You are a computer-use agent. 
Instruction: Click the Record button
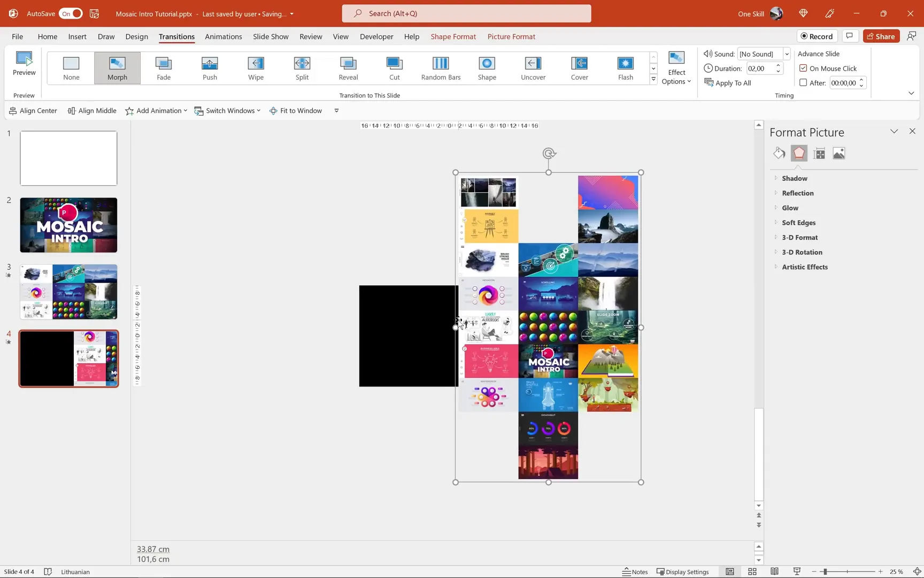[817, 36]
